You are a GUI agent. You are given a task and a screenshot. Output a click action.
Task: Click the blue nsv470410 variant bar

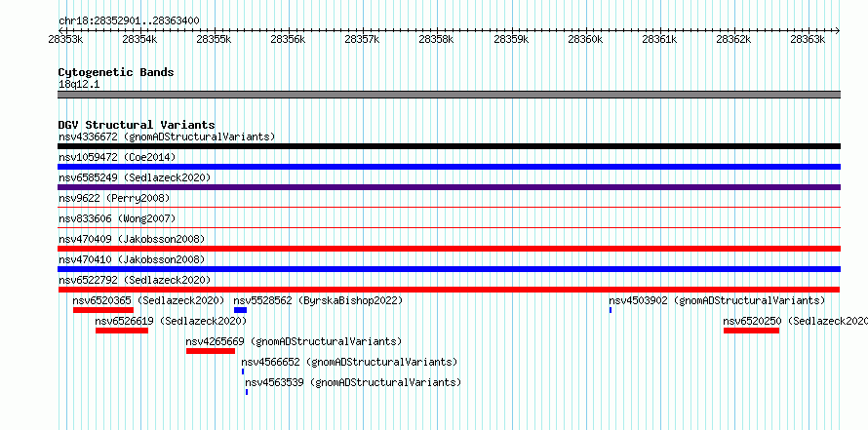click(449, 269)
